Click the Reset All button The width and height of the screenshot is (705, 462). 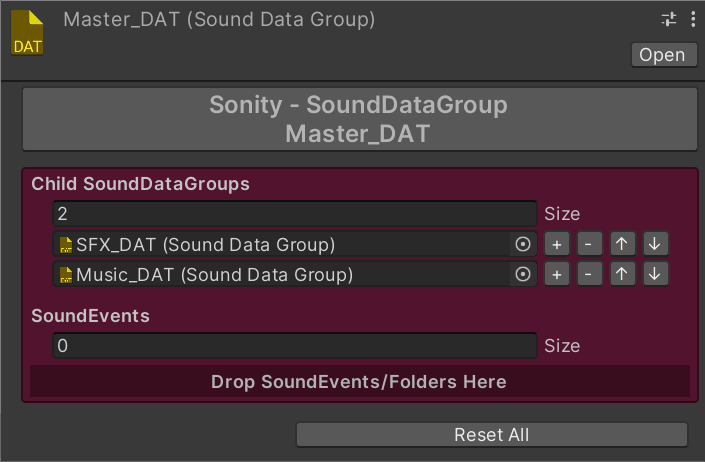pos(491,435)
